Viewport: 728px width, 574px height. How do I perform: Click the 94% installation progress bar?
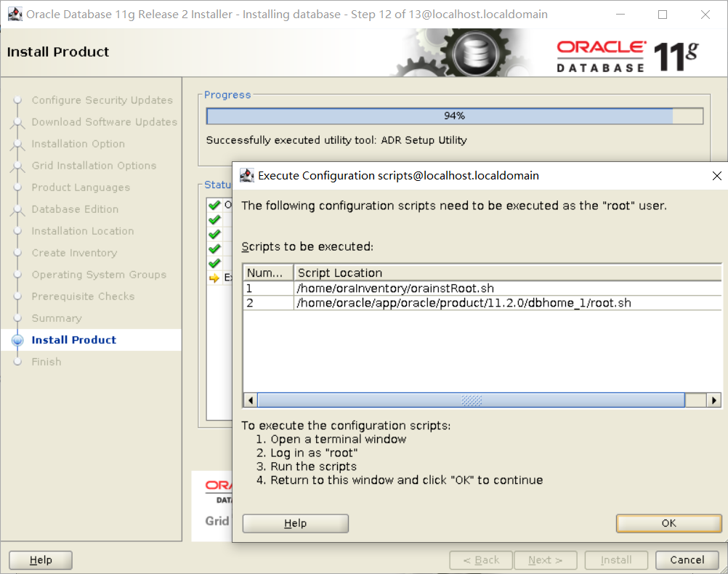[x=455, y=116]
